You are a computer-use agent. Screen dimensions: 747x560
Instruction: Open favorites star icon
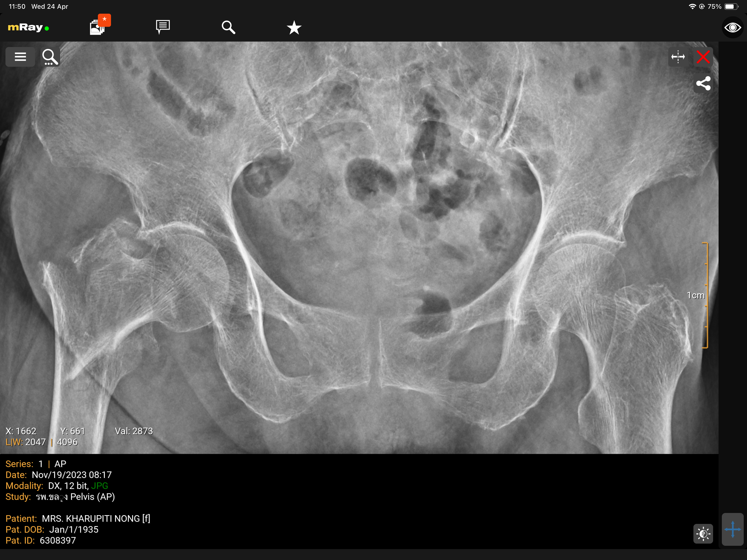tap(294, 27)
